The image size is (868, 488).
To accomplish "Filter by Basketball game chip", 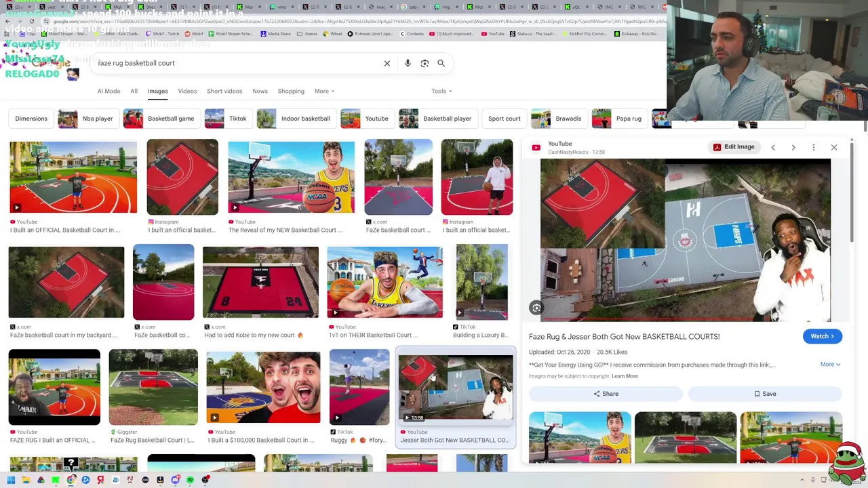I will click(x=160, y=119).
